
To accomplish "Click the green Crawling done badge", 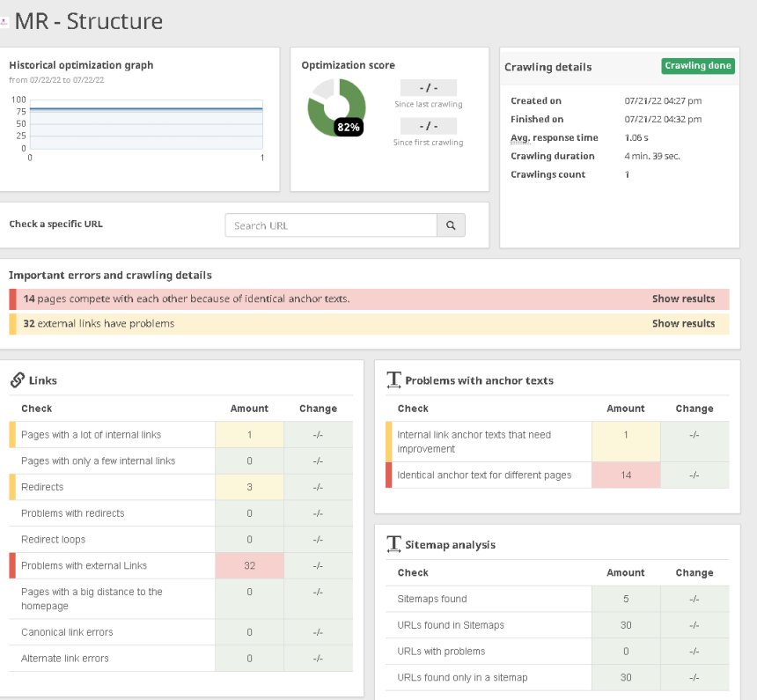I will 698,66.
